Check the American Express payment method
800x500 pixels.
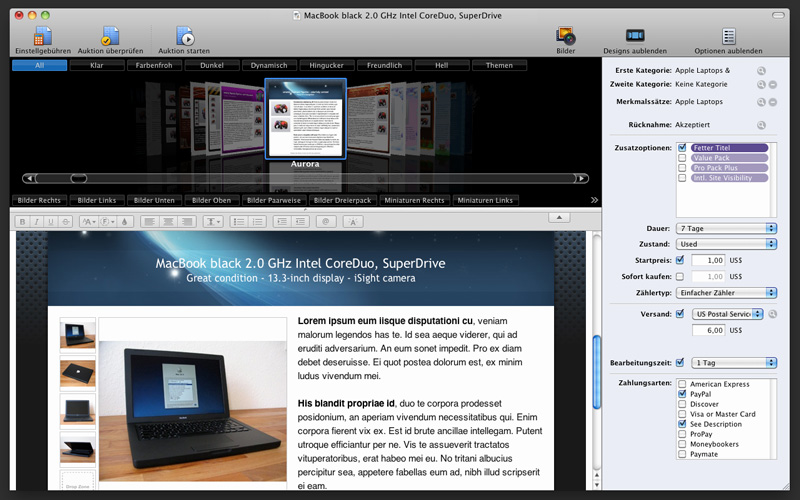[x=682, y=384]
